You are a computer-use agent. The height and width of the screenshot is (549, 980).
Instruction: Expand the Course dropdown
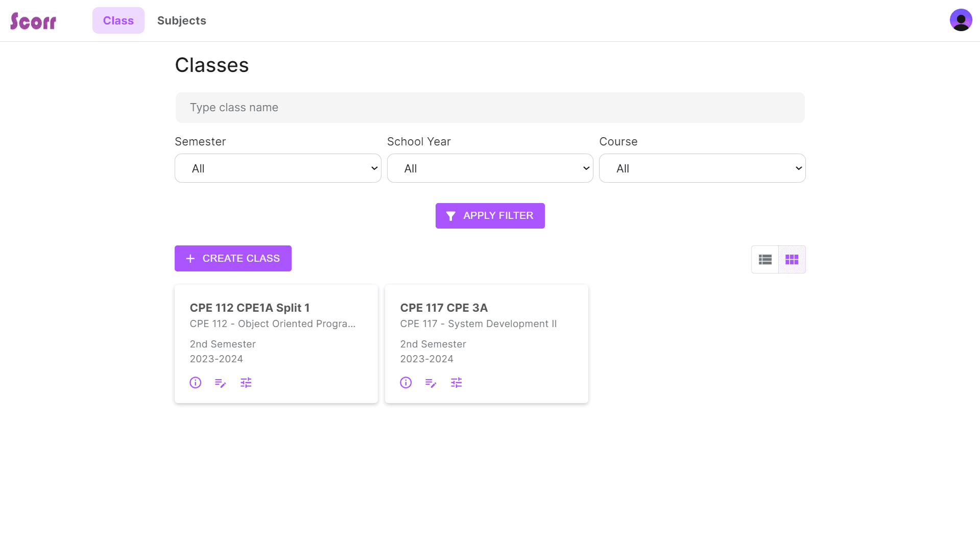click(x=702, y=168)
